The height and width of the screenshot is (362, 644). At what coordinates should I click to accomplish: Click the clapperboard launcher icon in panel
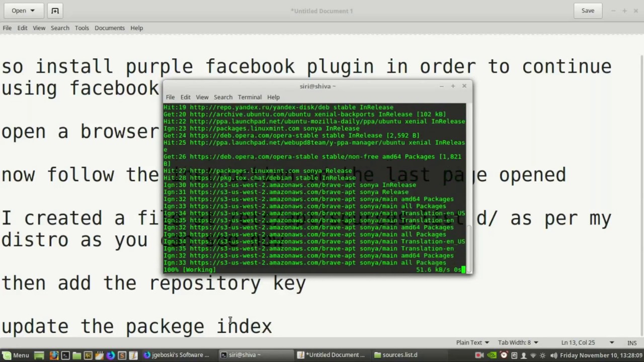99,355
